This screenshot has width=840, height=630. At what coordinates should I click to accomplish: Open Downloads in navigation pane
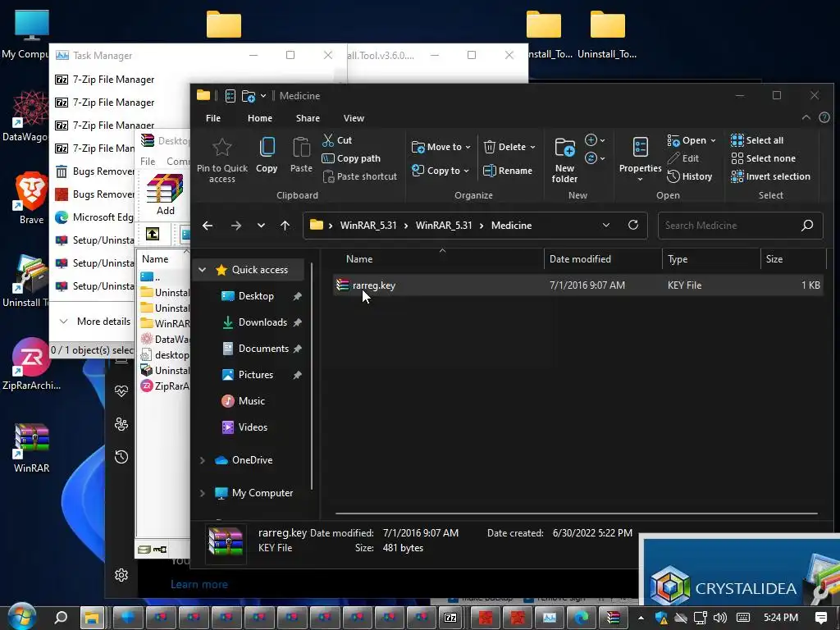click(x=262, y=322)
